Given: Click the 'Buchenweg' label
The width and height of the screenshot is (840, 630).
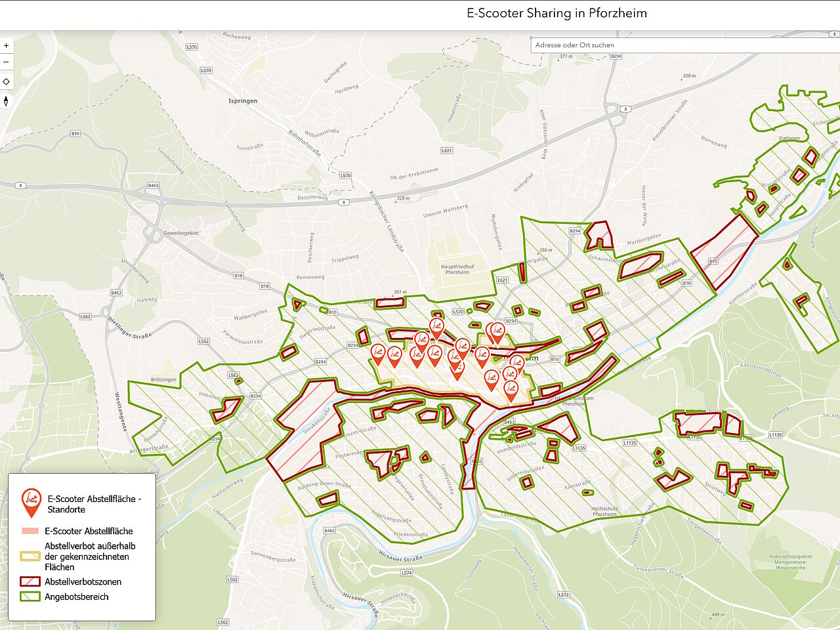Looking at the screenshot, I should pyautogui.click(x=237, y=37).
